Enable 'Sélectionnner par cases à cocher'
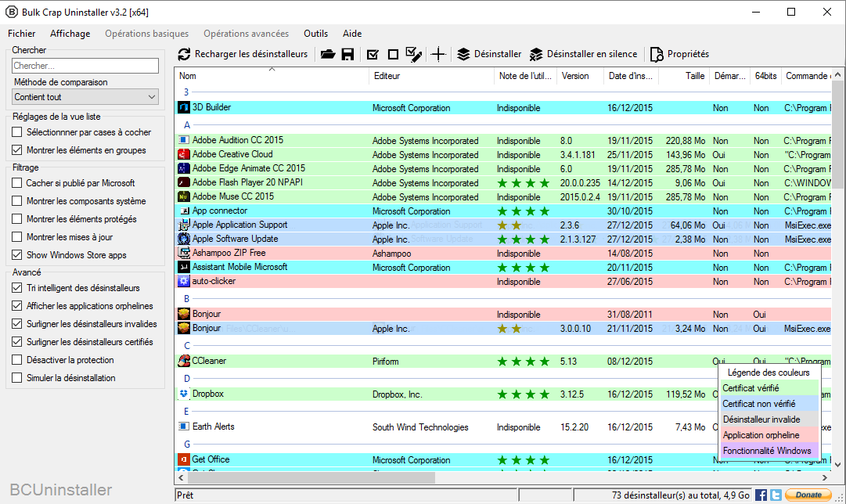846x504 pixels. (17, 132)
